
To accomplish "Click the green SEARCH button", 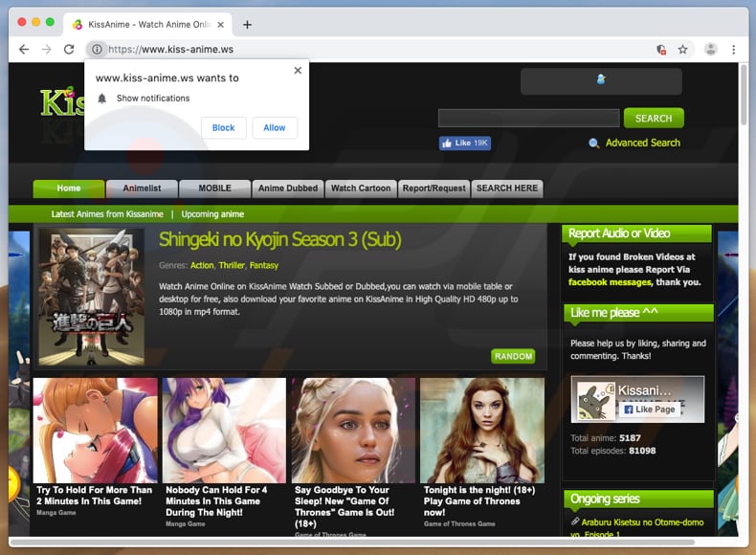I will (x=654, y=118).
